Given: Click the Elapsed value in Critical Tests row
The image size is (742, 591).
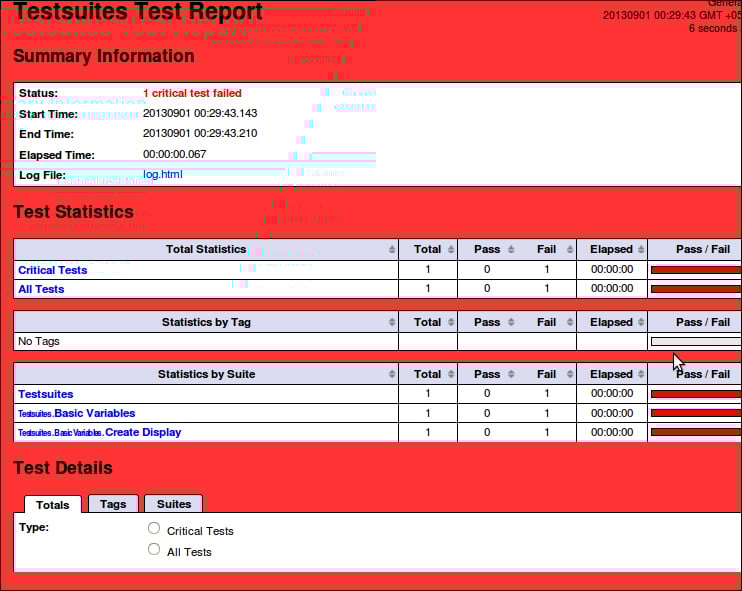Looking at the screenshot, I should (612, 270).
